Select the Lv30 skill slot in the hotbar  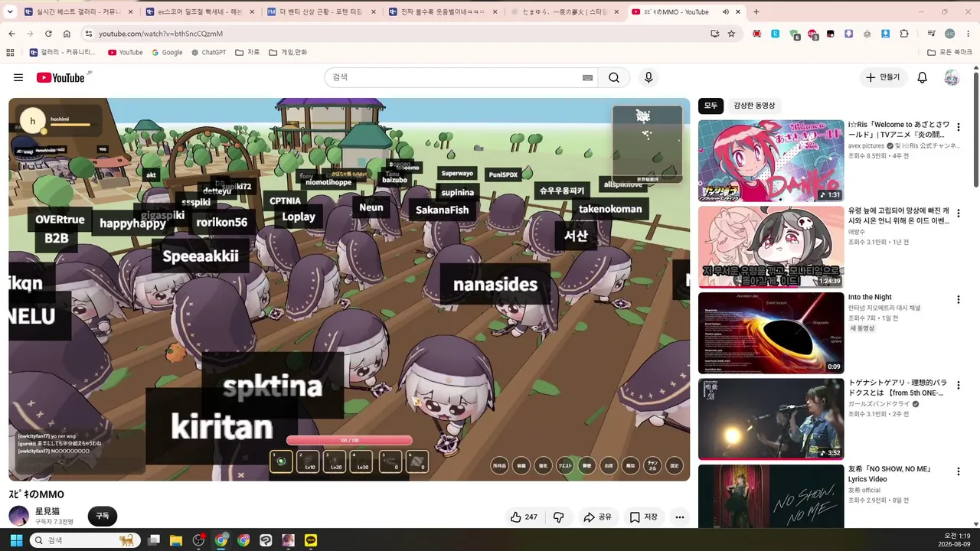coord(361,461)
